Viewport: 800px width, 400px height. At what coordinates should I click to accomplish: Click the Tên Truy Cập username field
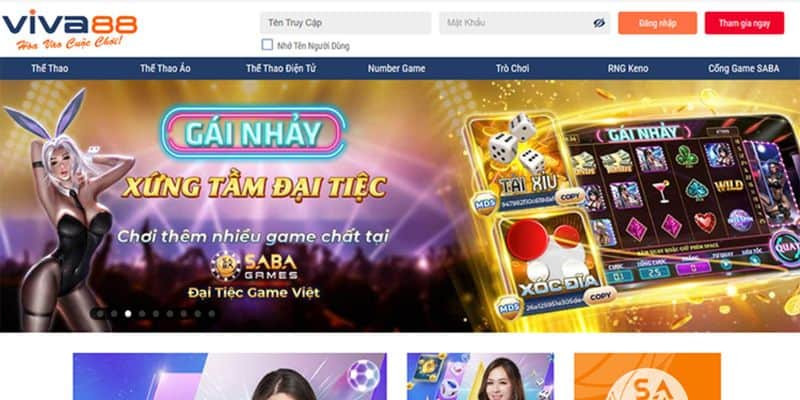(345, 23)
